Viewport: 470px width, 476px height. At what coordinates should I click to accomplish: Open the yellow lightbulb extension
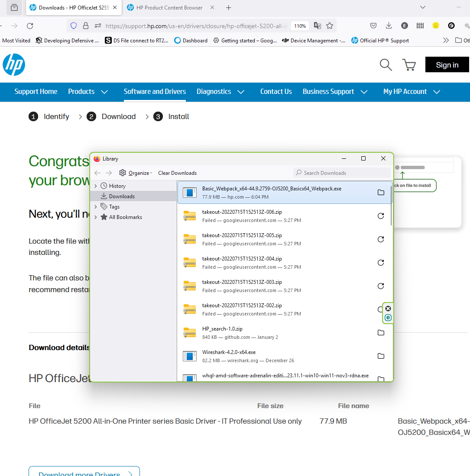tap(436, 26)
